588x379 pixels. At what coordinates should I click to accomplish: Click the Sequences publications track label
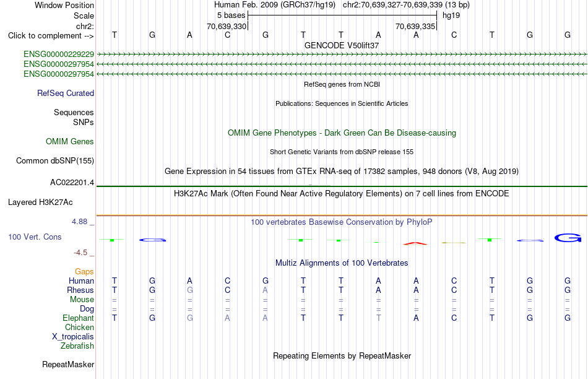(x=74, y=112)
